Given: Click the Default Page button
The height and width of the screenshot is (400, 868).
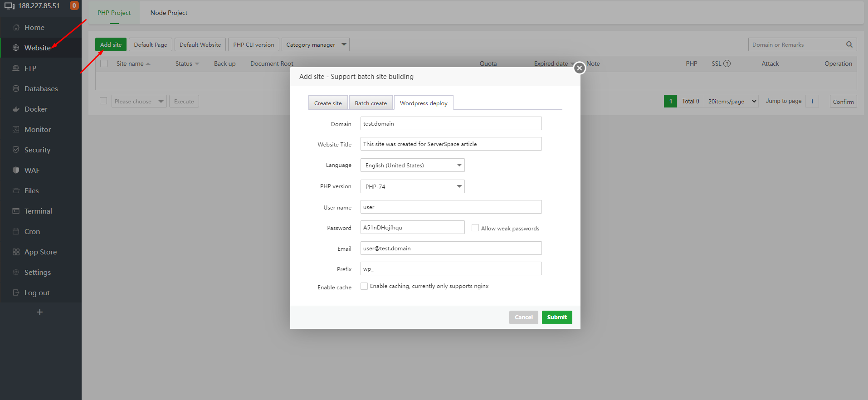Looking at the screenshot, I should (x=151, y=44).
